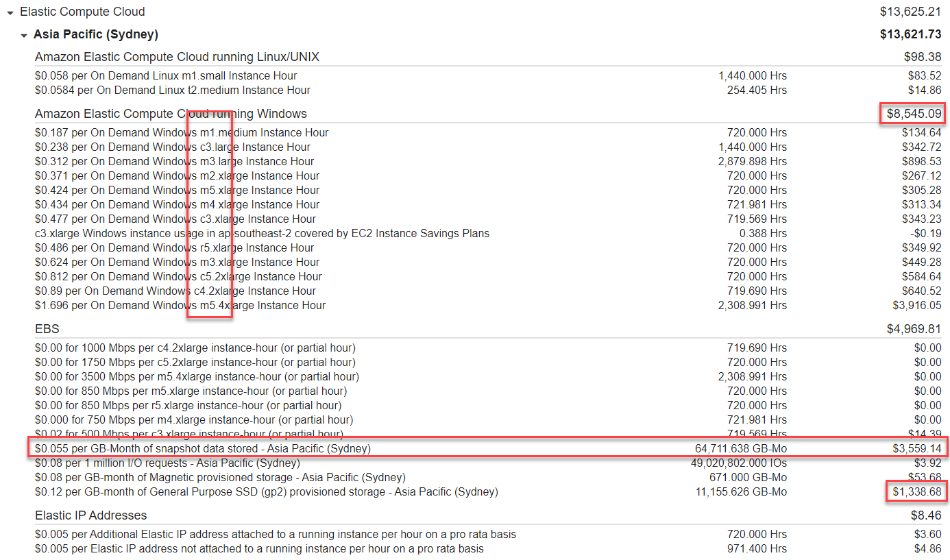Click the Windows subtotal $8,545.09

911,114
